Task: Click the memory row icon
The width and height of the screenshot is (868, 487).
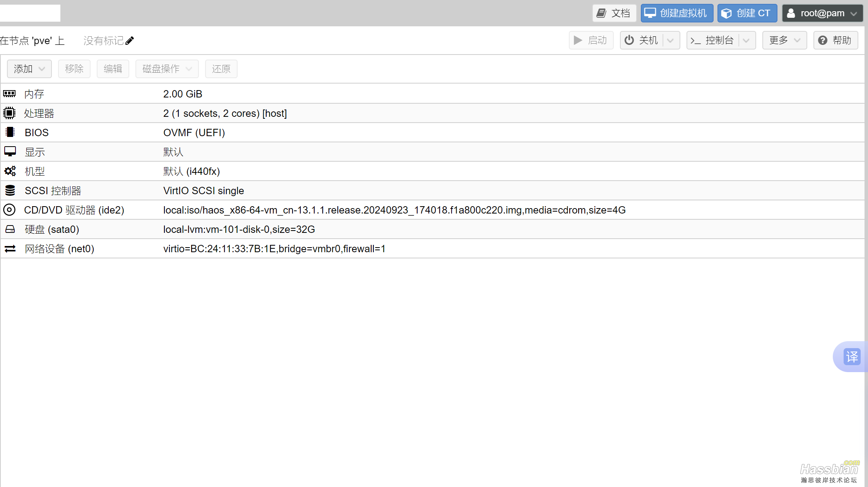Action: click(x=9, y=94)
